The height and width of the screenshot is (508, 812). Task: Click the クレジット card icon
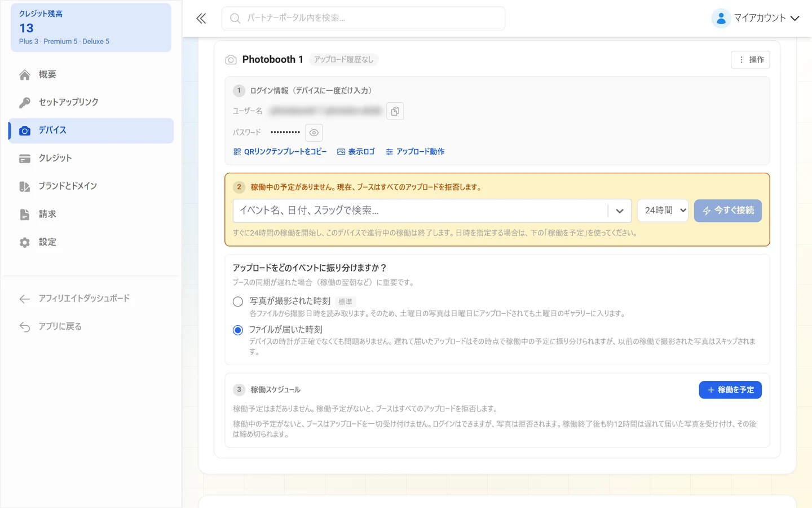(25, 159)
